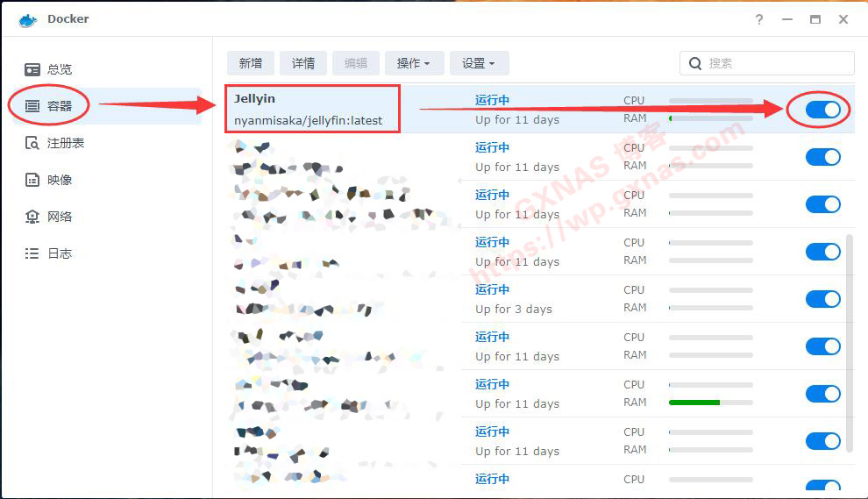Viewport: 868px width, 499px height.
Task: Click the 搜索 search input field
Action: [776, 63]
